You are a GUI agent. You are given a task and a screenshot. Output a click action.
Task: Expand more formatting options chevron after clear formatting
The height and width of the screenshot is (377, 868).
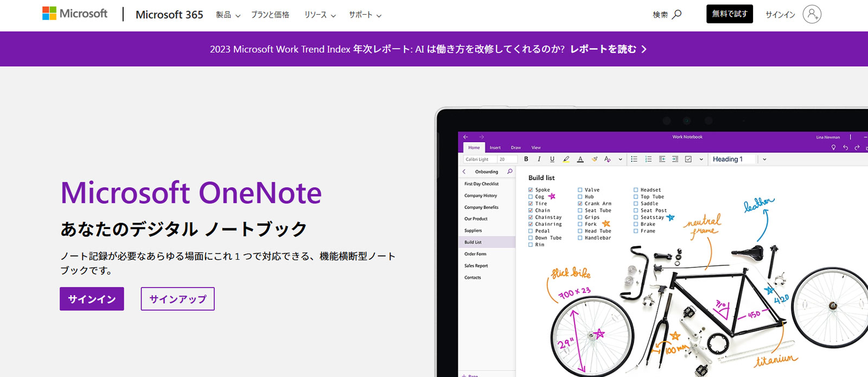point(621,159)
